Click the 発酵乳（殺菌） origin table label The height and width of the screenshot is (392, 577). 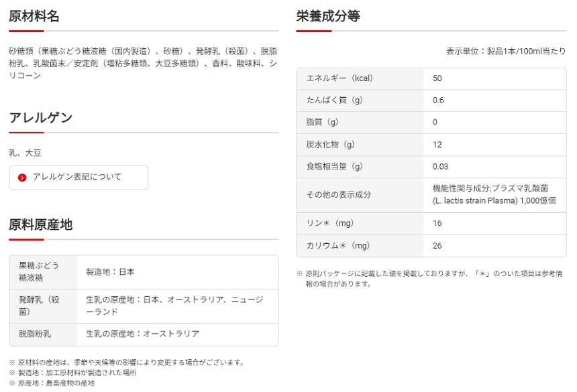click(40, 306)
